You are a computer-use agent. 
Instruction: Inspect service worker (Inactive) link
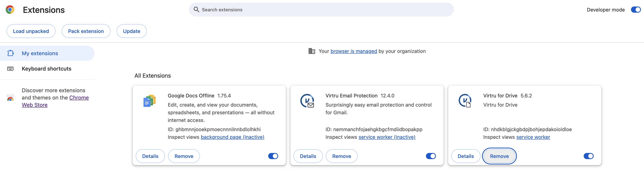(387, 137)
